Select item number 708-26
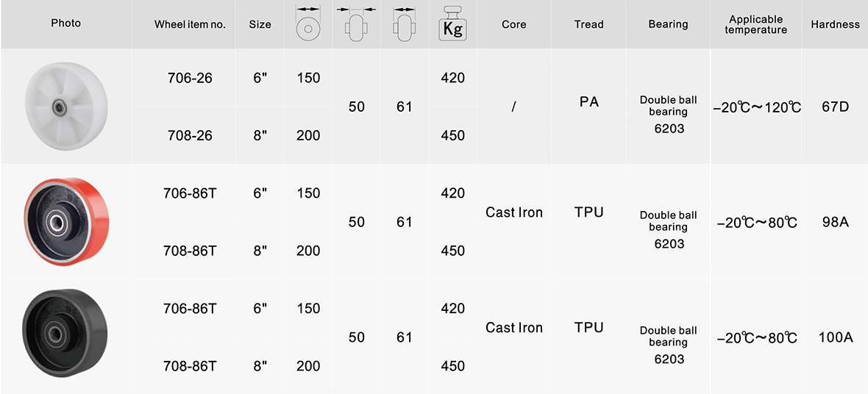The image size is (868, 394). (190, 135)
